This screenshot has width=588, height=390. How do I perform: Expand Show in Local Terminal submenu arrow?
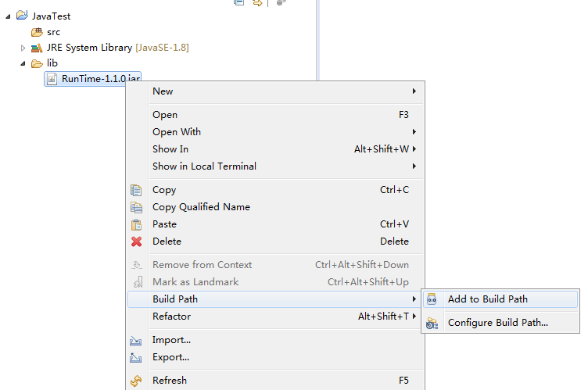pos(414,166)
